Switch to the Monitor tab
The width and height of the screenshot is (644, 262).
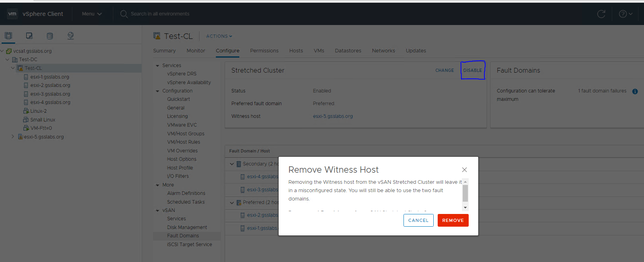pos(196,51)
